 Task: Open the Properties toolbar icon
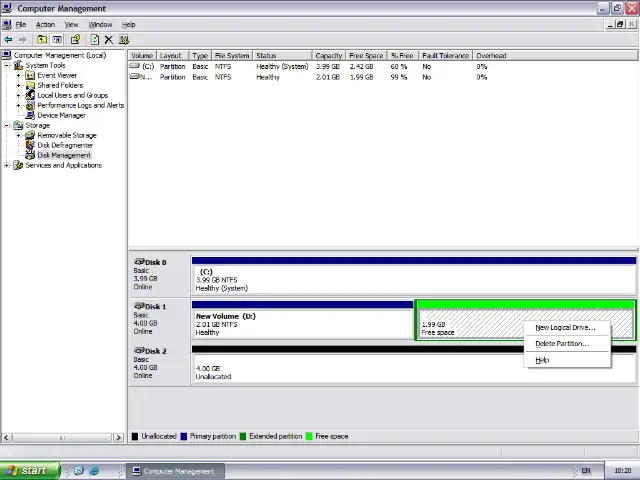(76, 40)
